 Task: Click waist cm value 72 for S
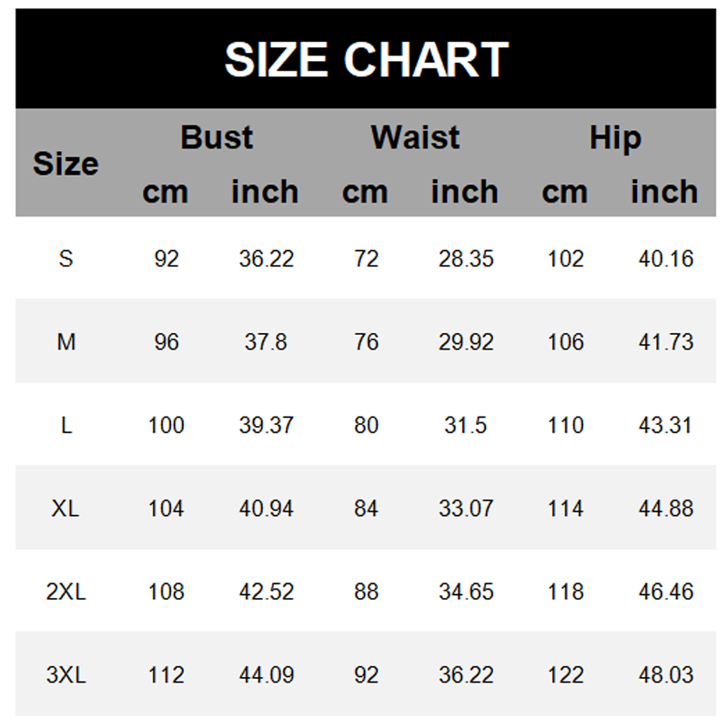[x=366, y=258]
